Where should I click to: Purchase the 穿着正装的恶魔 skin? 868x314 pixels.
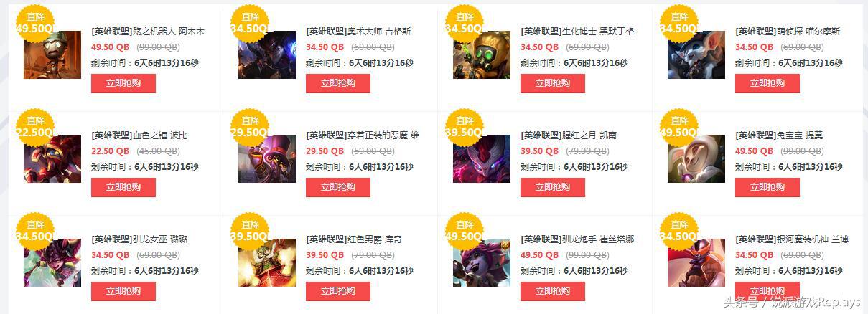click(338, 187)
